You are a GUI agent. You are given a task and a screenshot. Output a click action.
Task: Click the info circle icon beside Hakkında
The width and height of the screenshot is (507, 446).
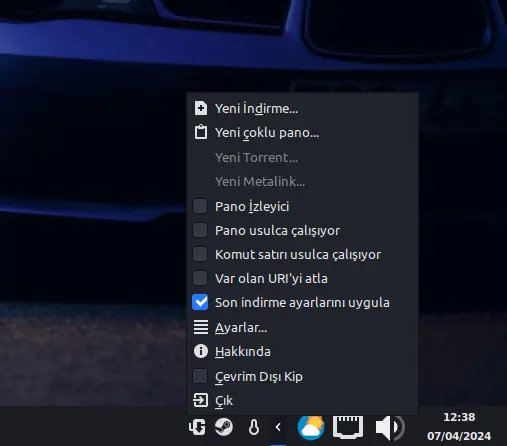coord(201,351)
